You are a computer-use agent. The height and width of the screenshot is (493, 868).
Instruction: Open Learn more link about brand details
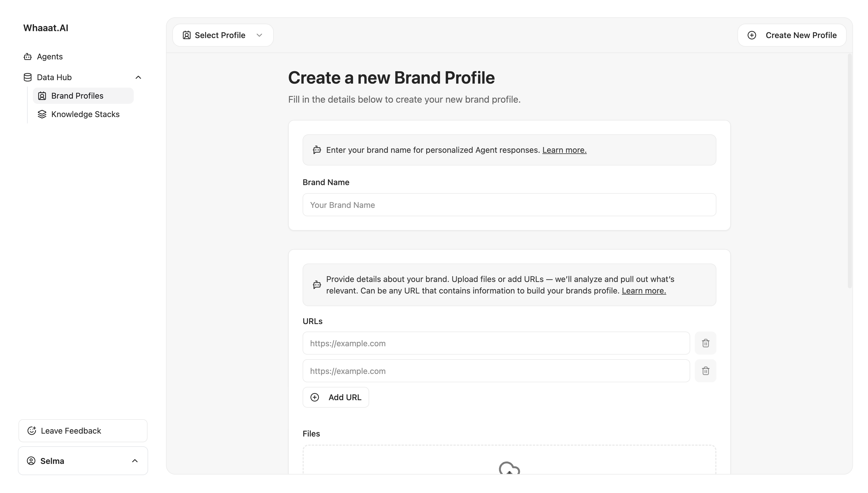[x=644, y=291]
